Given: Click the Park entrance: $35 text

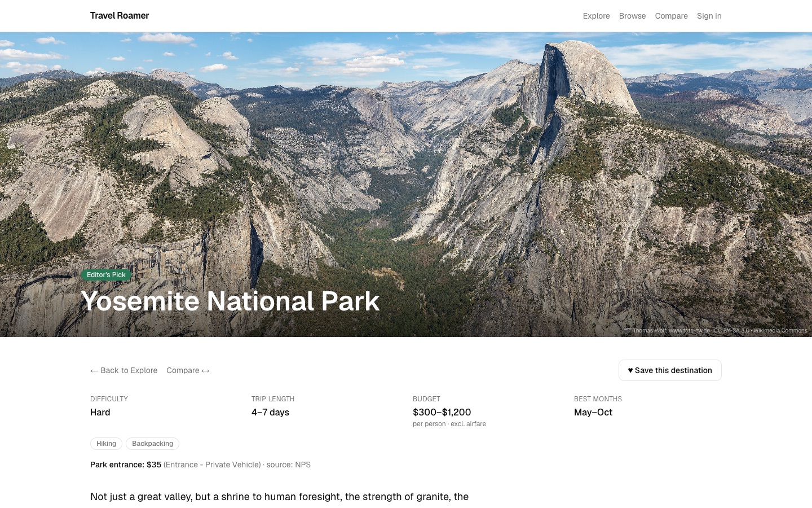Looking at the screenshot, I should point(126,465).
